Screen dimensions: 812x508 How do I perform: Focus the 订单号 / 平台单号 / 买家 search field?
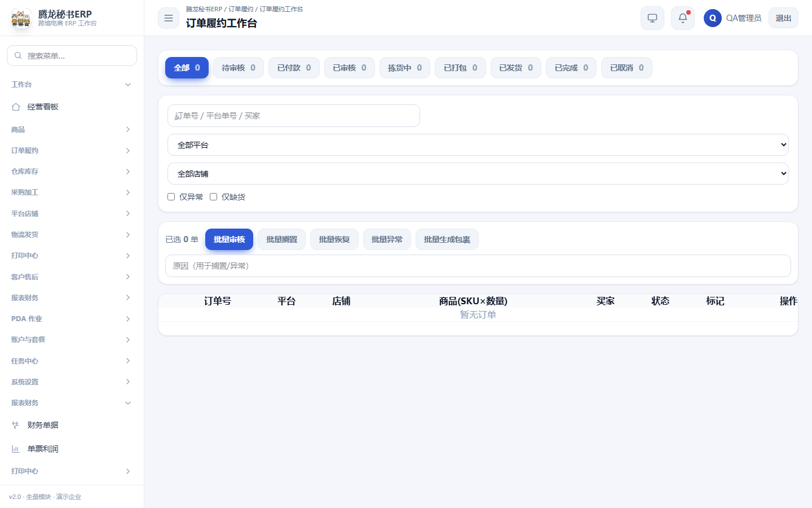[294, 116]
